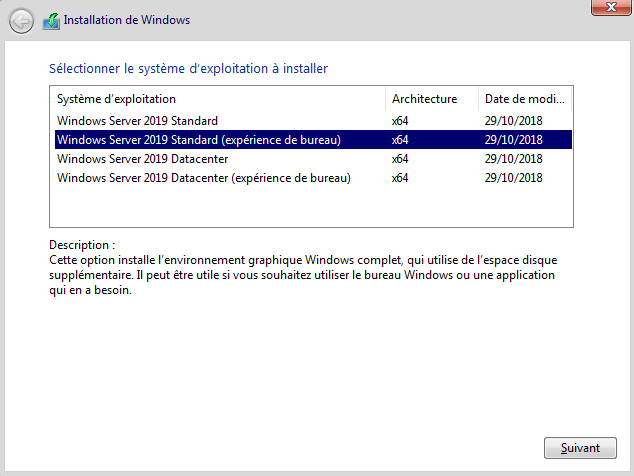The width and height of the screenshot is (634, 476).
Task: Click the Windows setup icon in title bar
Action: [x=50, y=20]
